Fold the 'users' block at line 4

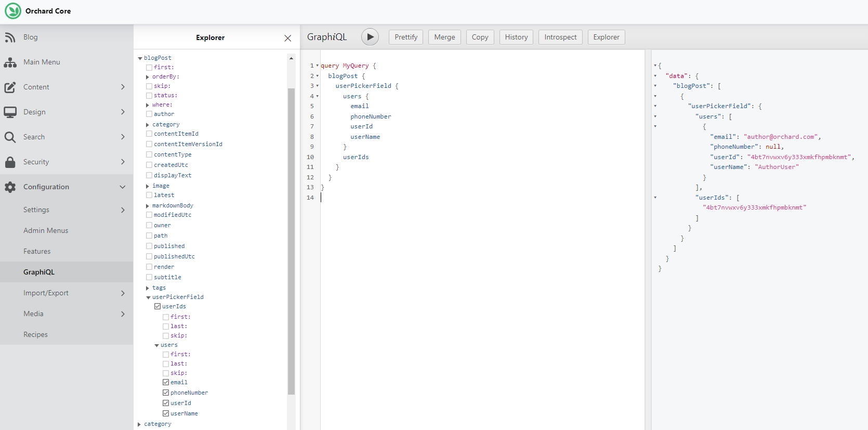click(318, 96)
